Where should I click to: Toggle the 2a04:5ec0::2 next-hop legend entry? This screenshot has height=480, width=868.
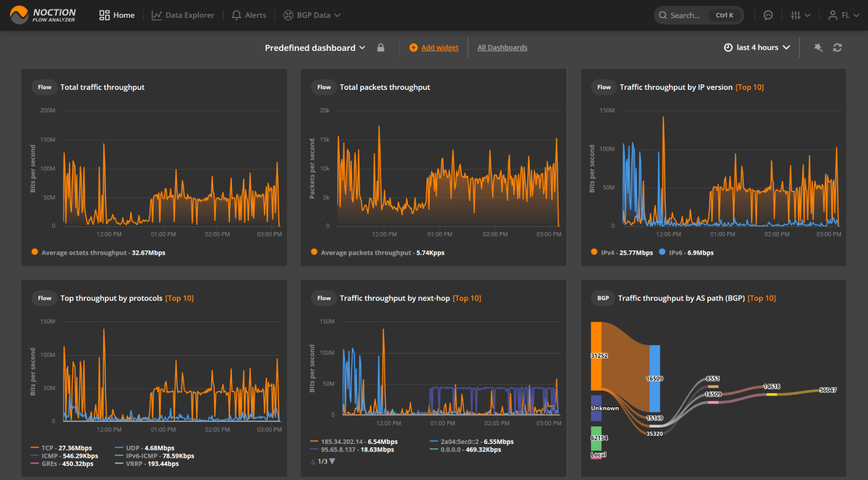coord(472,441)
